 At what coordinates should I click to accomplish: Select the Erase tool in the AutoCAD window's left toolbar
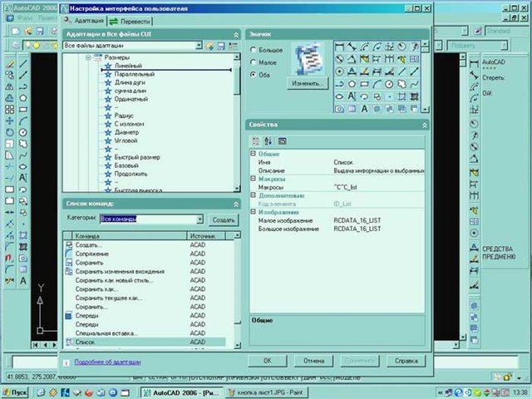pos(10,63)
